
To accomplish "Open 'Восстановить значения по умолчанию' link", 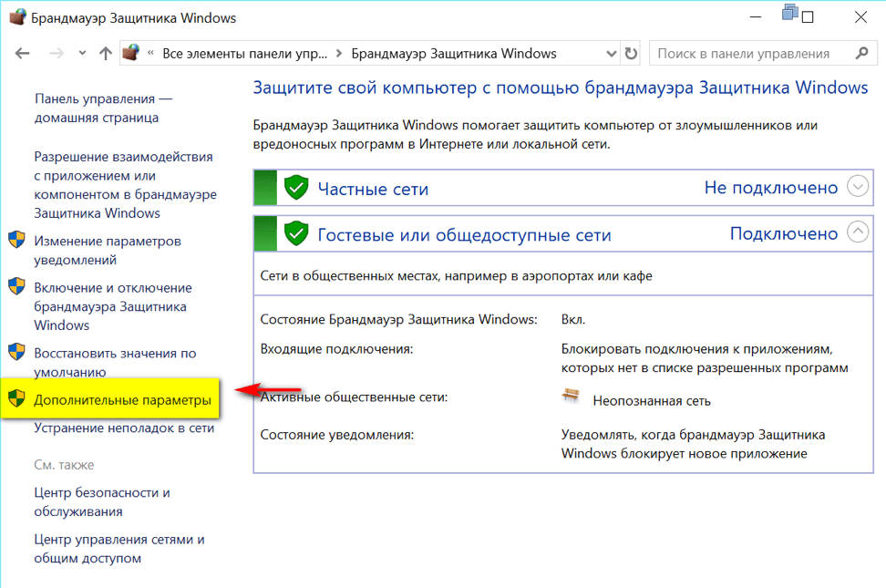I will [115, 363].
